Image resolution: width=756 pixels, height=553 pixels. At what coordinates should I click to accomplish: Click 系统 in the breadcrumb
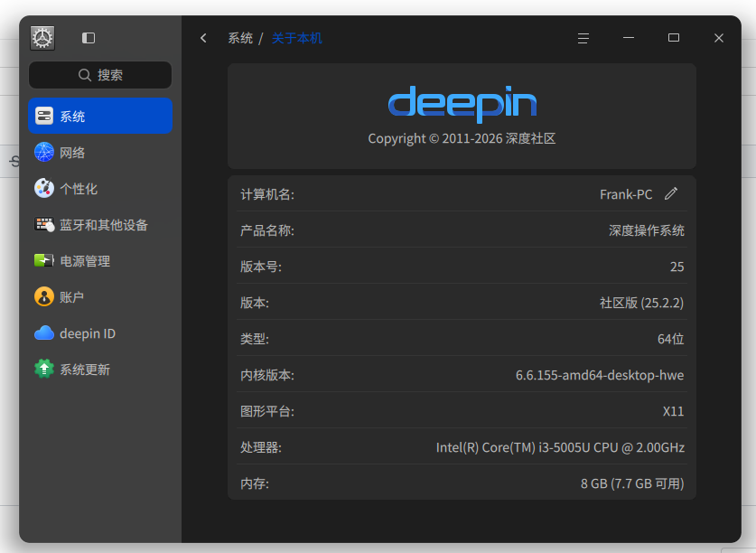coord(240,38)
